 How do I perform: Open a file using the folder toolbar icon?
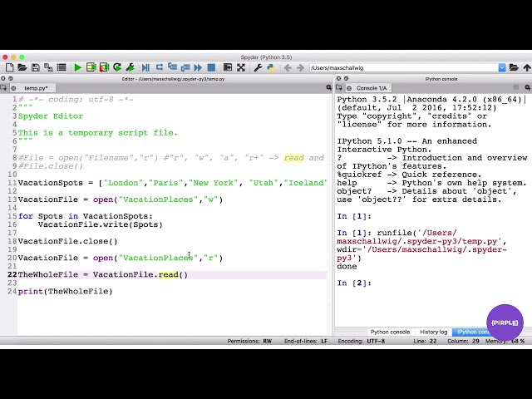(x=22, y=67)
